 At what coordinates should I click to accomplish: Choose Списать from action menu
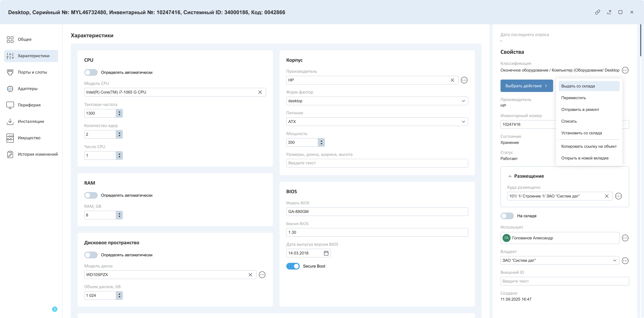[x=569, y=121]
